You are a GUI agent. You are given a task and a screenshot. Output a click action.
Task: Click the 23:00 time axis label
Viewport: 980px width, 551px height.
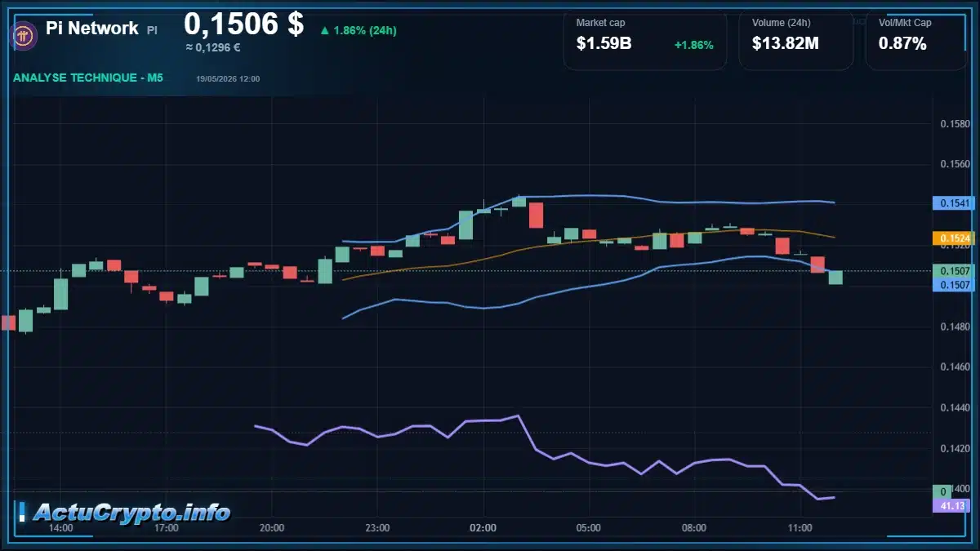coord(377,528)
